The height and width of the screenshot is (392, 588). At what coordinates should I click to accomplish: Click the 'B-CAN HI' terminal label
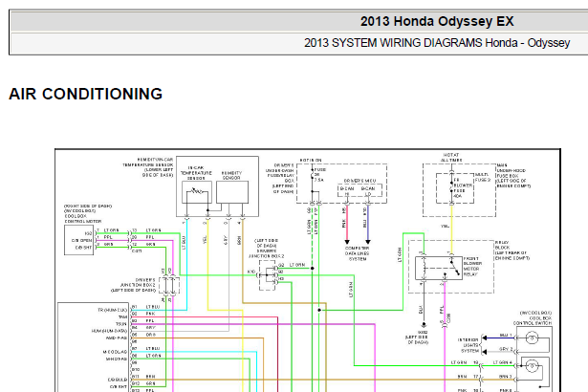click(x=347, y=191)
